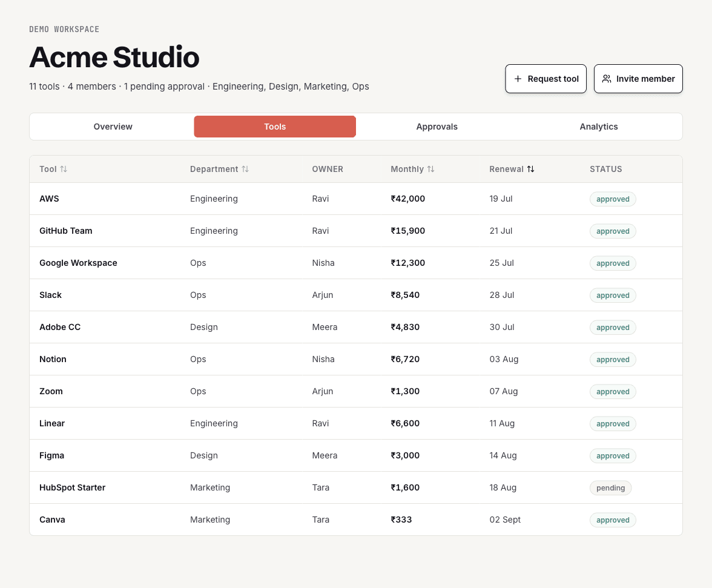Click the Acme Studio workspace title

(114, 57)
